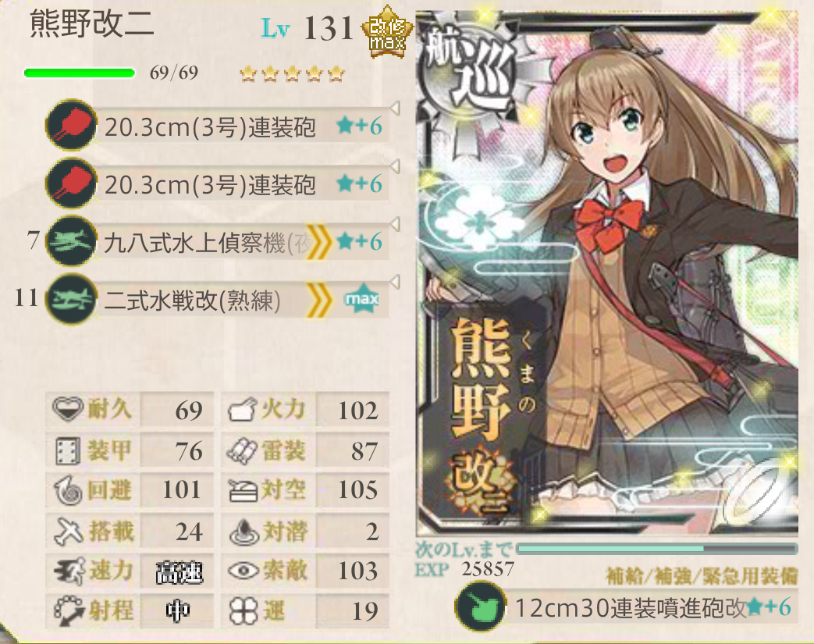Click the green HP bar 69/69

pyautogui.click(x=80, y=73)
